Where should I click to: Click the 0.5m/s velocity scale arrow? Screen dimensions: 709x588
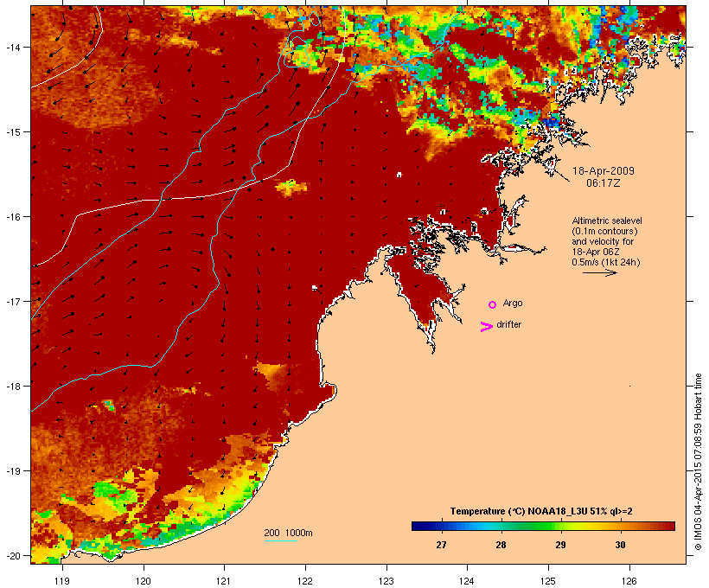(599, 272)
